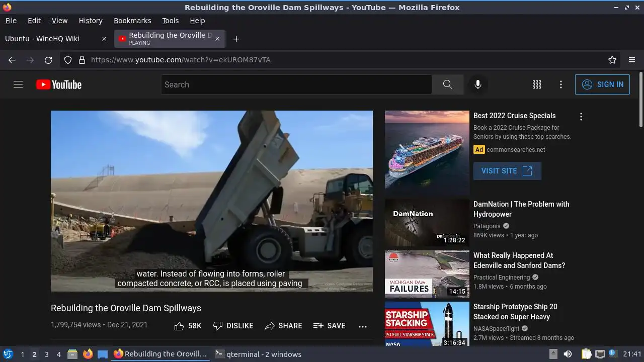This screenshot has width=644, height=362.
Task: Open the network status tray icon
Action: 600,354
